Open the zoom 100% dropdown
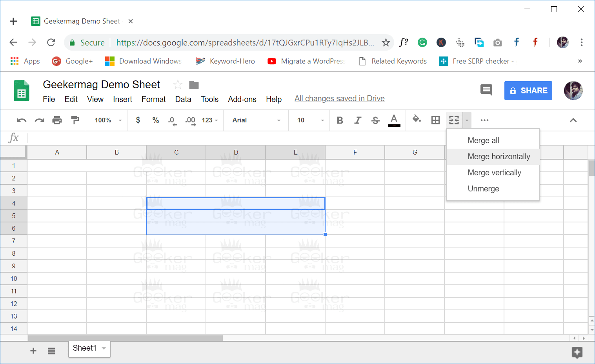595x364 pixels. coord(108,120)
